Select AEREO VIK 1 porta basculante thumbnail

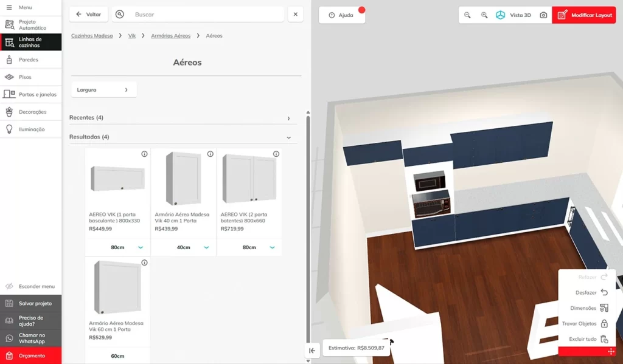pyautogui.click(x=117, y=179)
